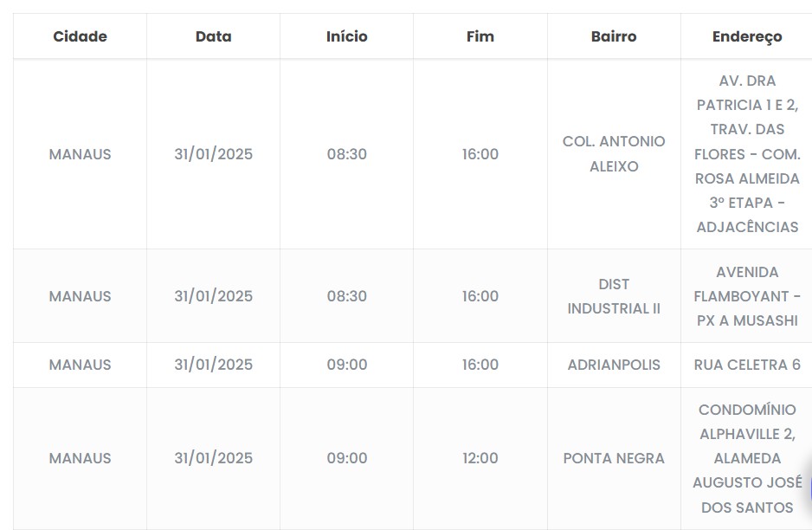
Task: Click the RUA CELETRA 6 address cell
Action: click(746, 365)
